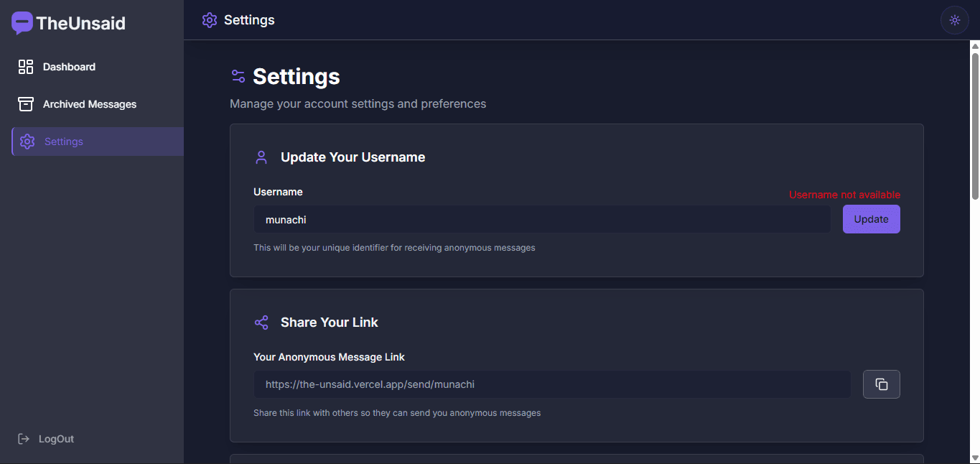Image resolution: width=980 pixels, height=464 pixels.
Task: Focus the Username input containing munachi
Action: (542, 219)
